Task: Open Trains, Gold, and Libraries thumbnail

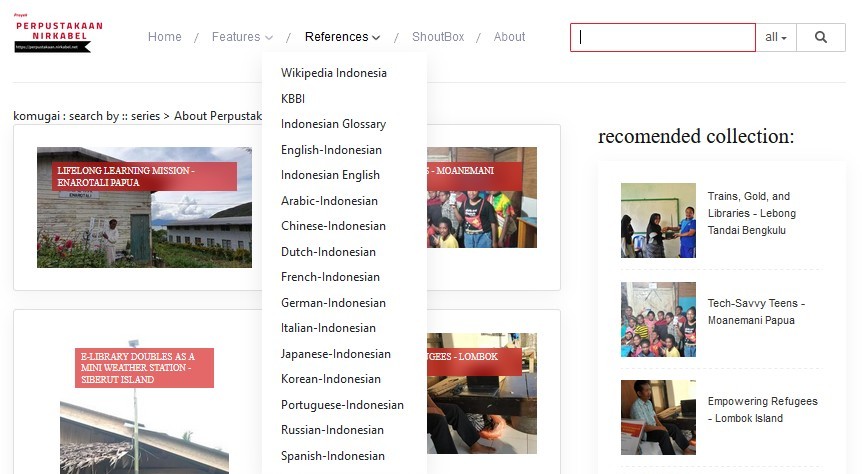Action: coord(658,220)
